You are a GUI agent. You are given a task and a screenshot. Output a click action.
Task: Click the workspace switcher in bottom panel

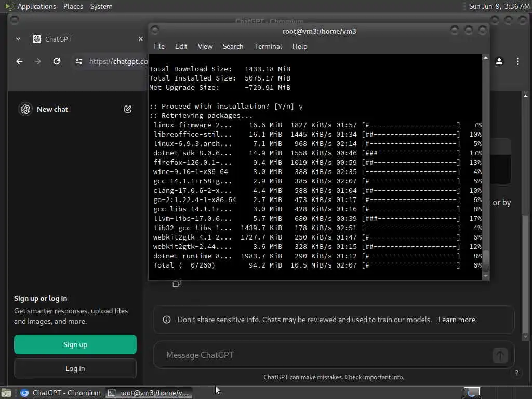tap(472, 393)
